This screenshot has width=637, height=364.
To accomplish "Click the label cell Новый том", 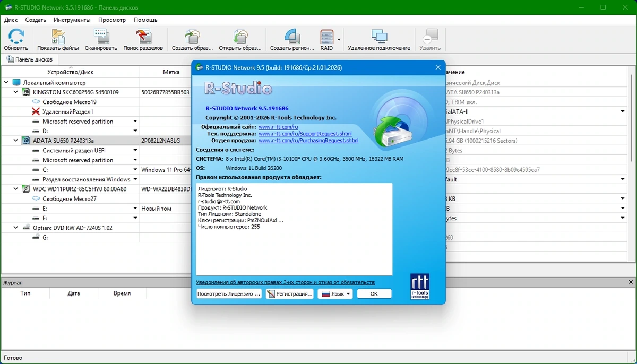I will pos(157,209).
